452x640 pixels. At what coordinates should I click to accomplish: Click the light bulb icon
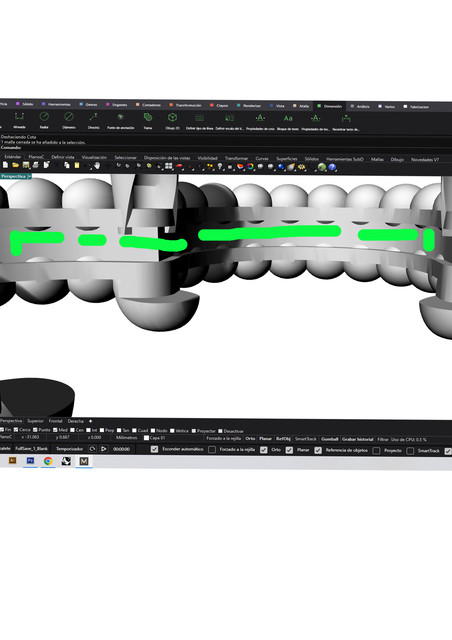point(220,167)
